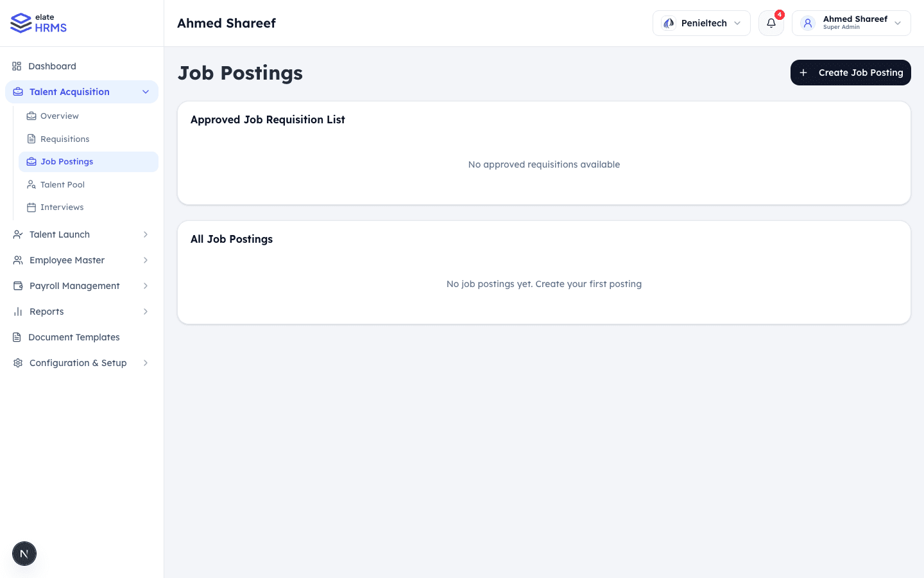Open the Job Postings page

(x=66, y=161)
